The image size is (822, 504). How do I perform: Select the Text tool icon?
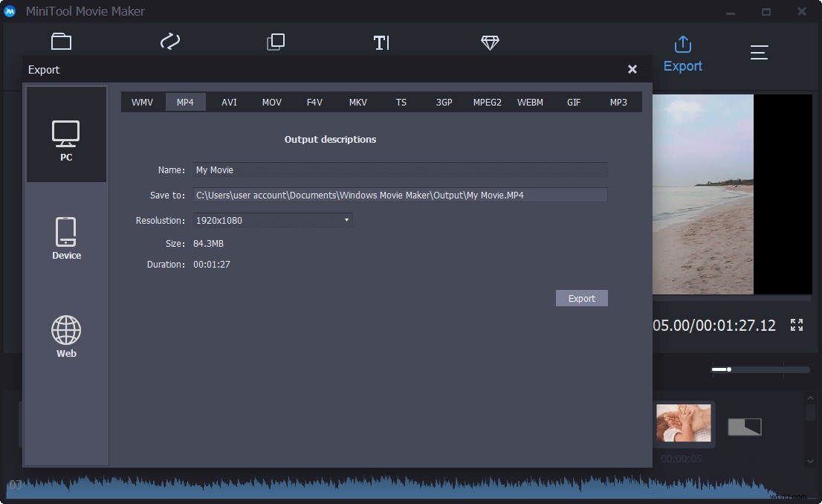point(381,41)
